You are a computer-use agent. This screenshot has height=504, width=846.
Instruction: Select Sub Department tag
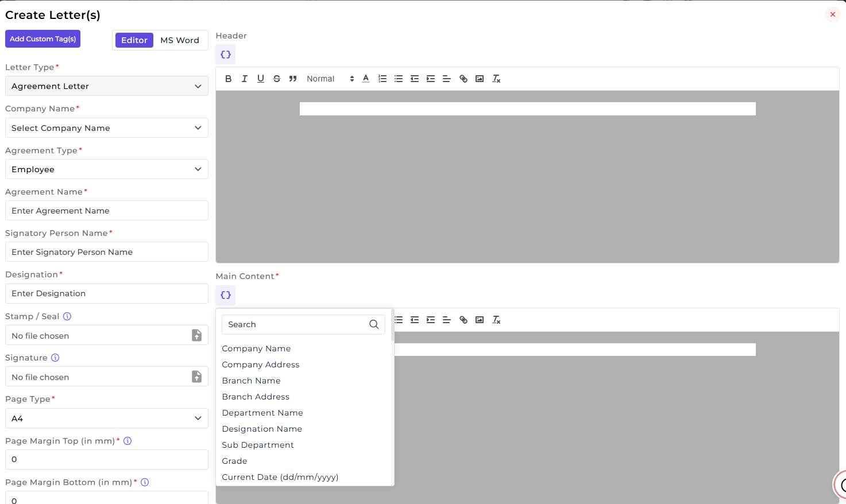coord(258,445)
